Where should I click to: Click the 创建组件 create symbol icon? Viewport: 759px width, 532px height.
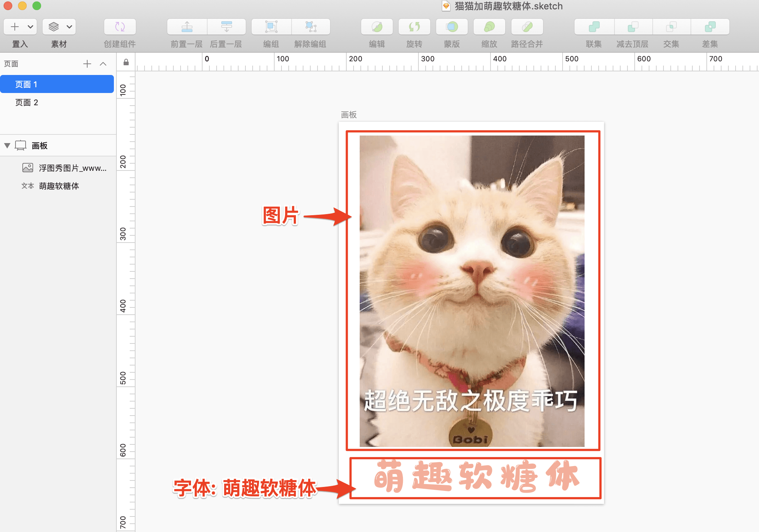(x=120, y=27)
